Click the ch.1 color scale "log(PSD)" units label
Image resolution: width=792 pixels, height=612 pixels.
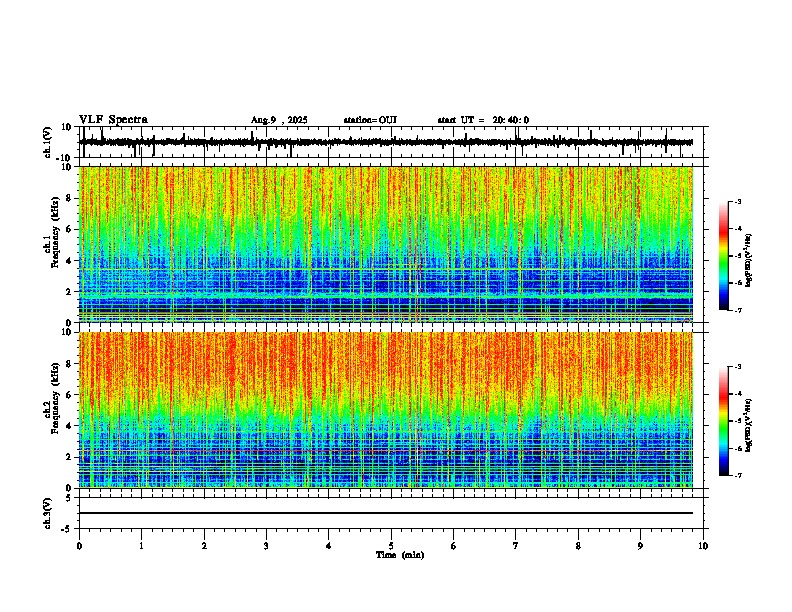coord(749,260)
